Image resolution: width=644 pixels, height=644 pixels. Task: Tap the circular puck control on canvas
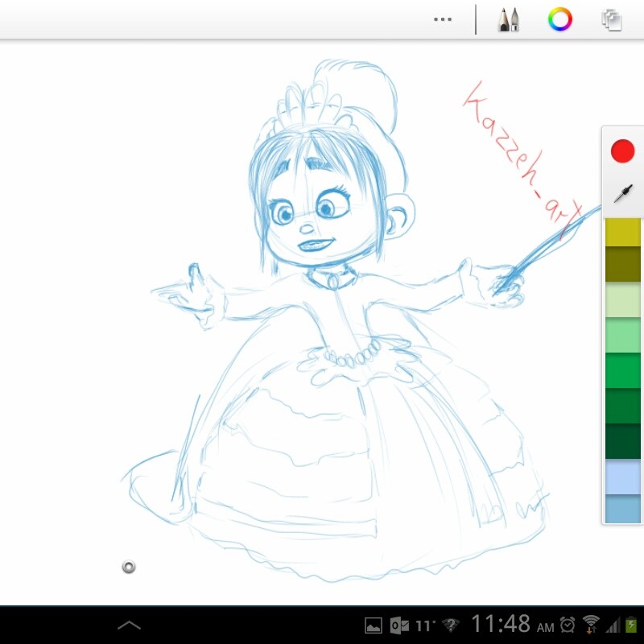coord(129,567)
